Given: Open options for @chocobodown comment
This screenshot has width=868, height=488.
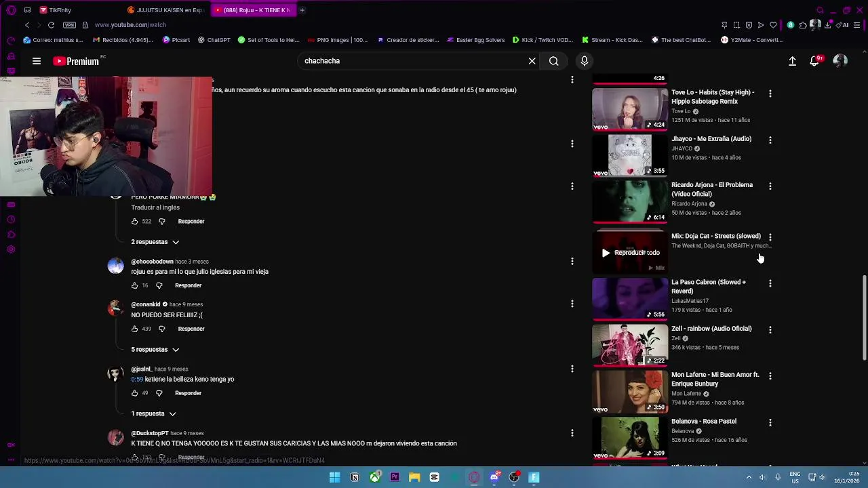Looking at the screenshot, I should pos(572,261).
